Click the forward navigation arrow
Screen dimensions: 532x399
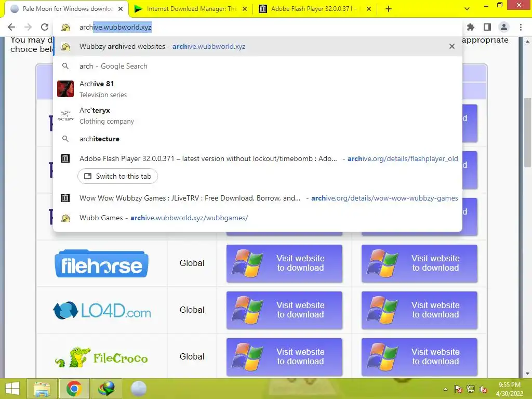tap(28, 27)
